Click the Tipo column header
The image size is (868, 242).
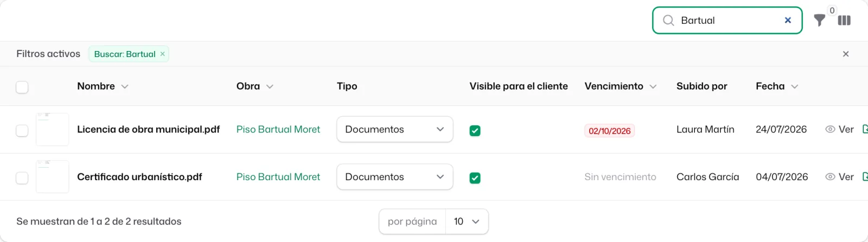[347, 86]
